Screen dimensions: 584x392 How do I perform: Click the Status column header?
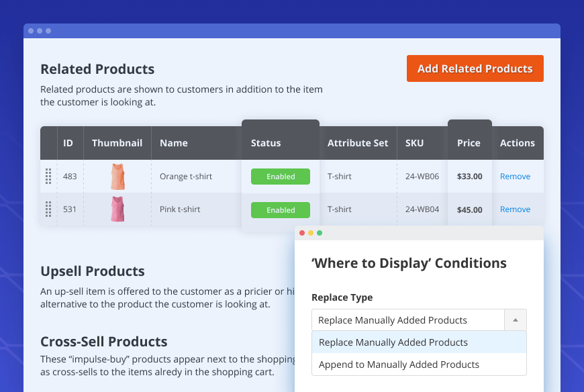click(266, 143)
